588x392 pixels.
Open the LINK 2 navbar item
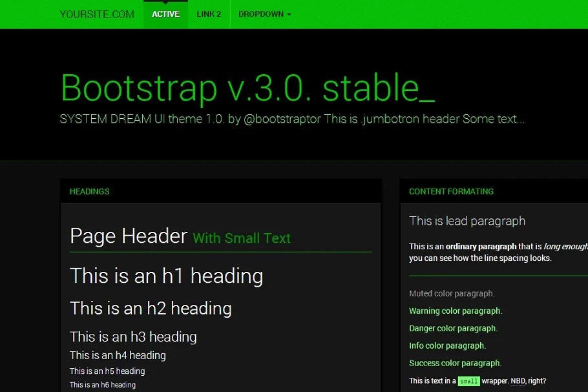pyautogui.click(x=209, y=14)
